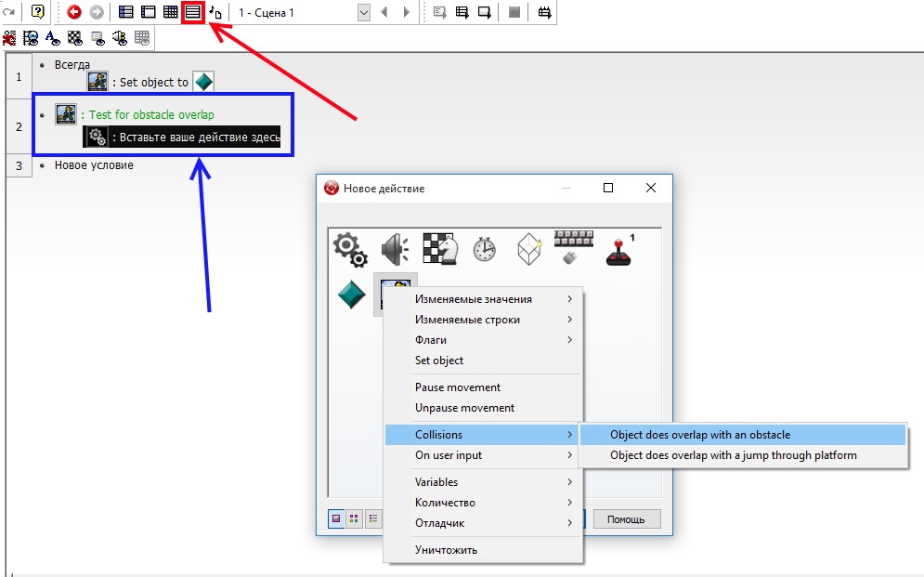Select the green diamond Active object
The height and width of the screenshot is (577, 924).
point(350,295)
